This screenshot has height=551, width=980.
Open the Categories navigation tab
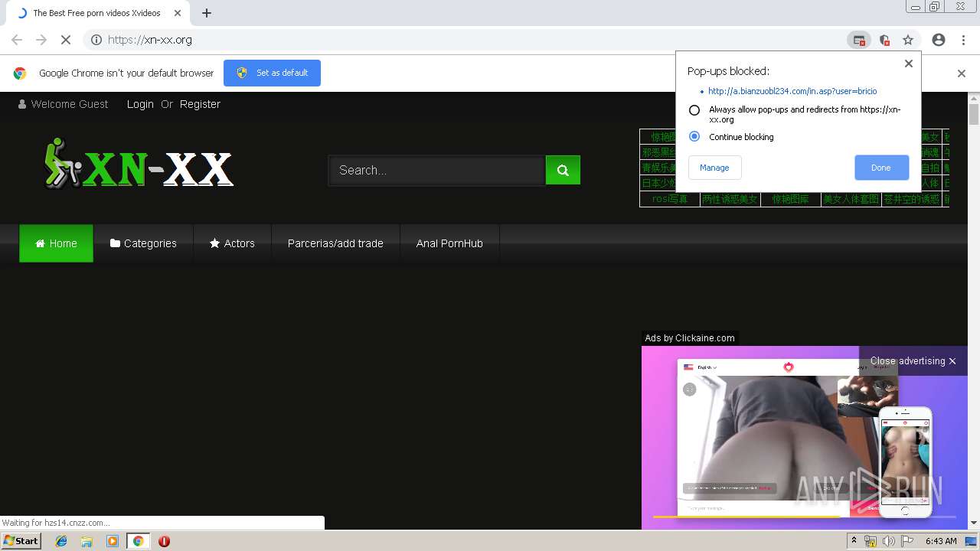click(x=143, y=243)
